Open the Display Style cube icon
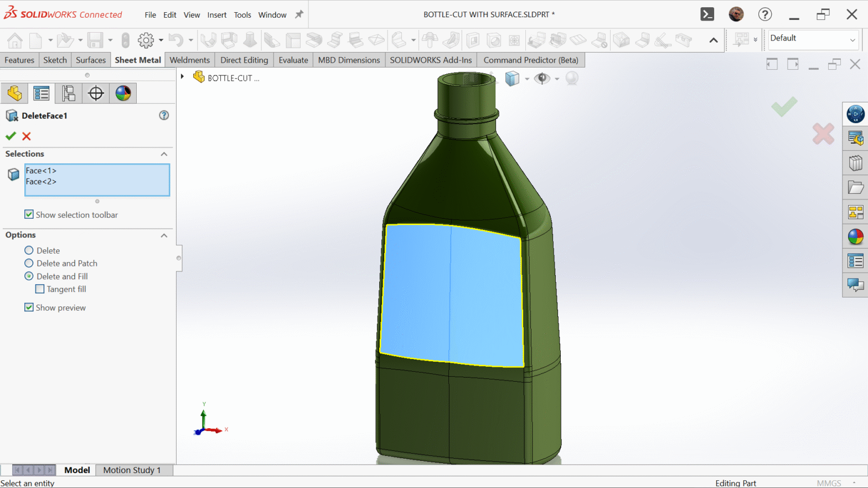Image resolution: width=868 pixels, height=488 pixels. coord(512,79)
